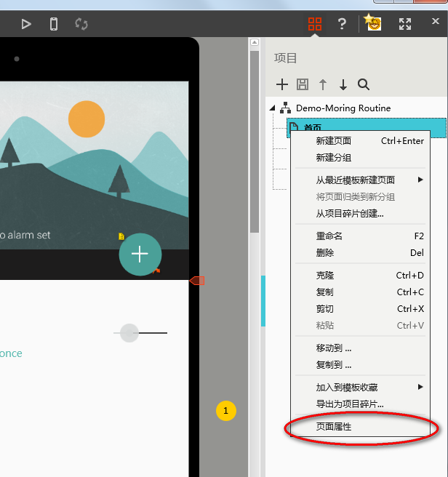The image size is (448, 477).
Task: Start preview with the play icon
Action: click(26, 24)
